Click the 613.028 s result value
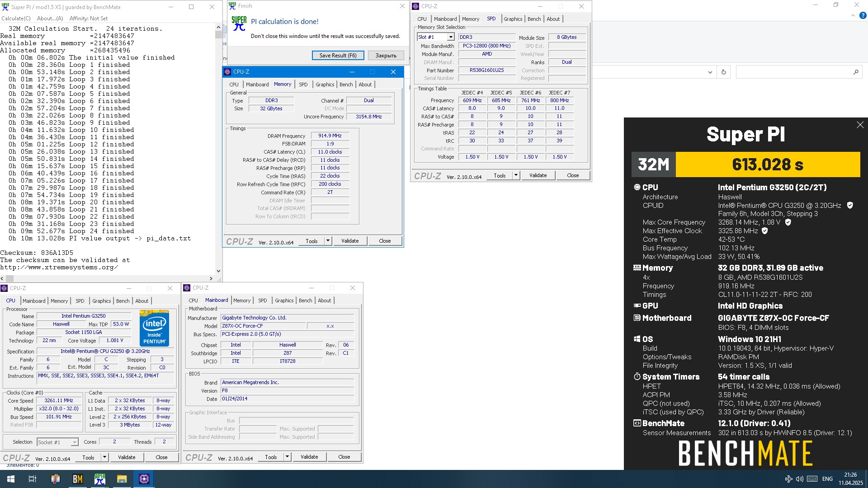This screenshot has height=488, width=868. [768, 164]
